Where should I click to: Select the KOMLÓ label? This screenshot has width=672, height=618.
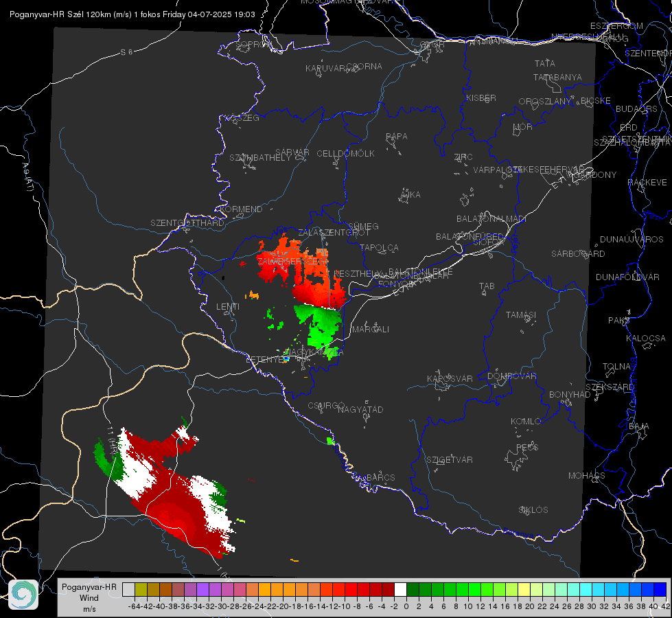coord(526,422)
